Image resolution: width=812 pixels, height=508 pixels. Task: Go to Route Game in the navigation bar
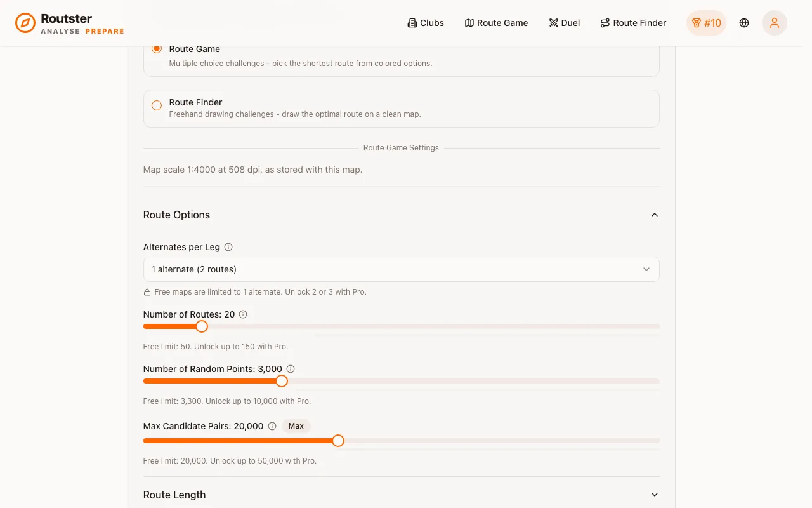pos(496,23)
